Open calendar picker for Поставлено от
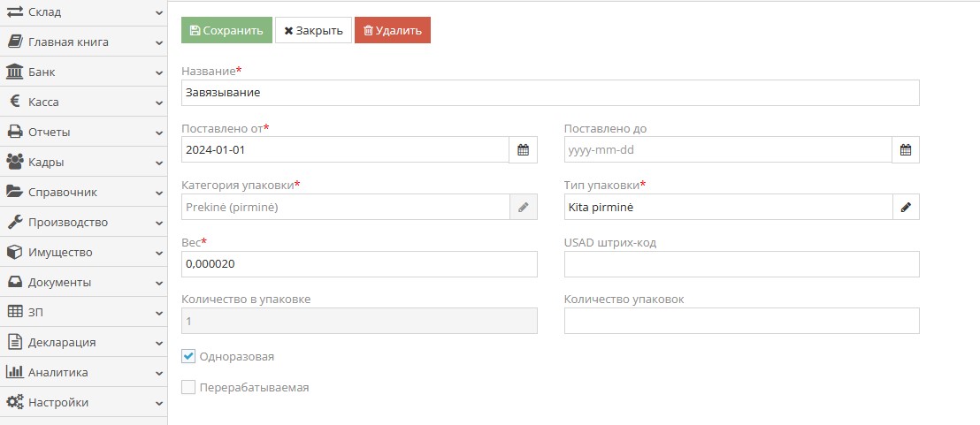 click(523, 150)
